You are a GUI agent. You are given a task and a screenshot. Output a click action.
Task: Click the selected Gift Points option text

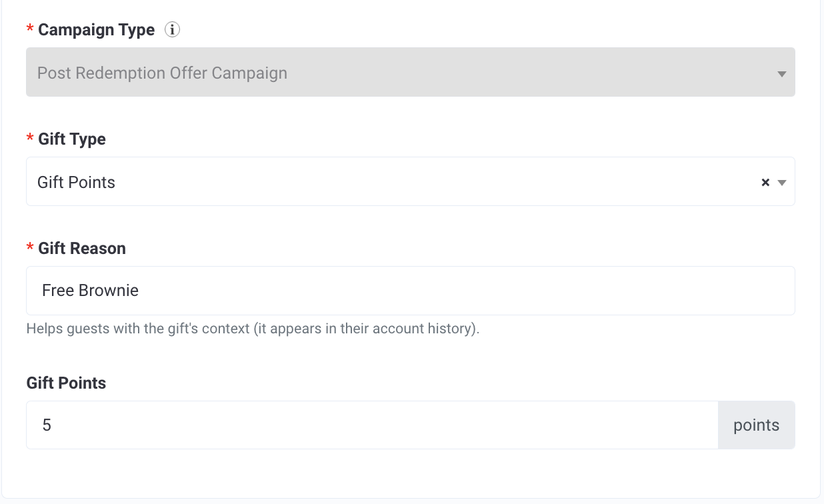(76, 183)
